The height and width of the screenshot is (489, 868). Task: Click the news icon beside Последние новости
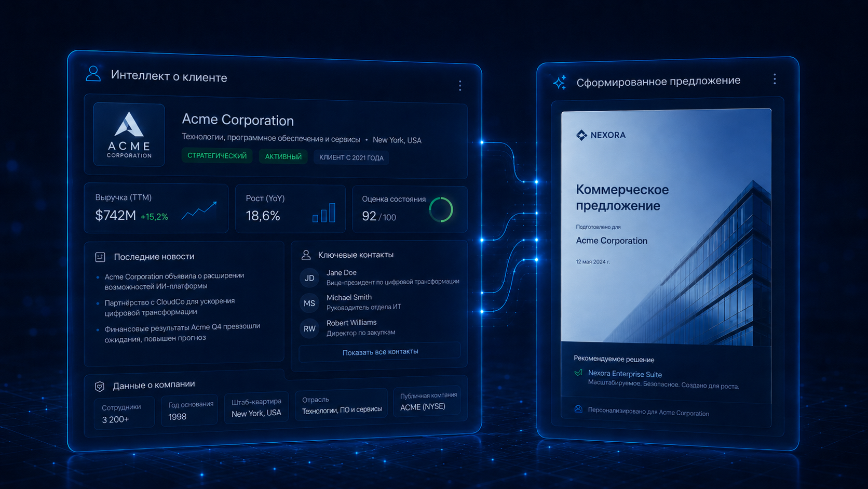coord(100,257)
